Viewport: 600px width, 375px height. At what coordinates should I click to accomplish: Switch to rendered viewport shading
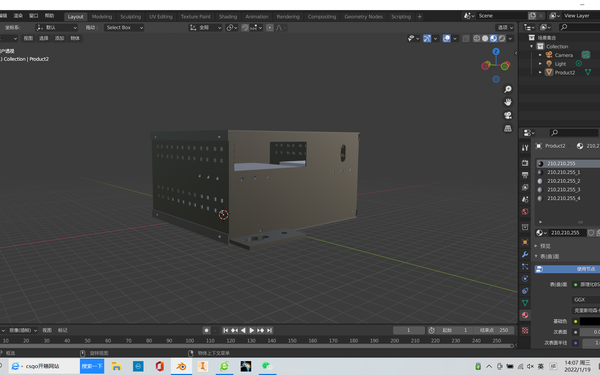502,38
